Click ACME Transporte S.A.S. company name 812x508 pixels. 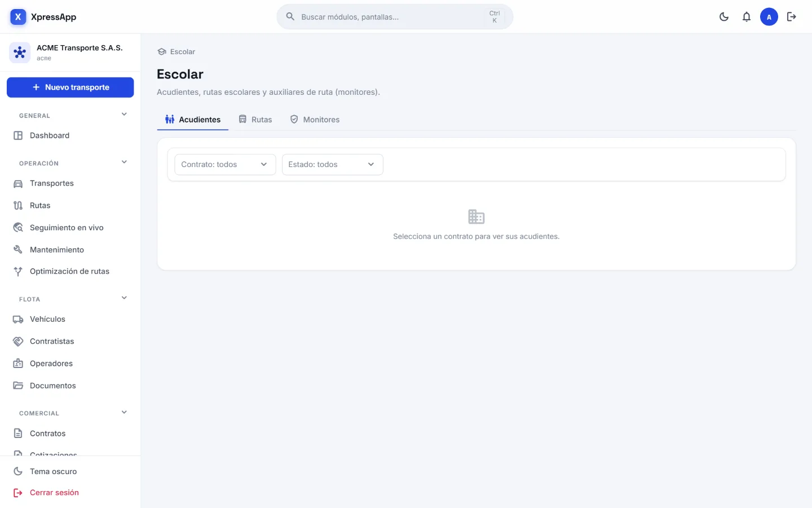click(80, 48)
